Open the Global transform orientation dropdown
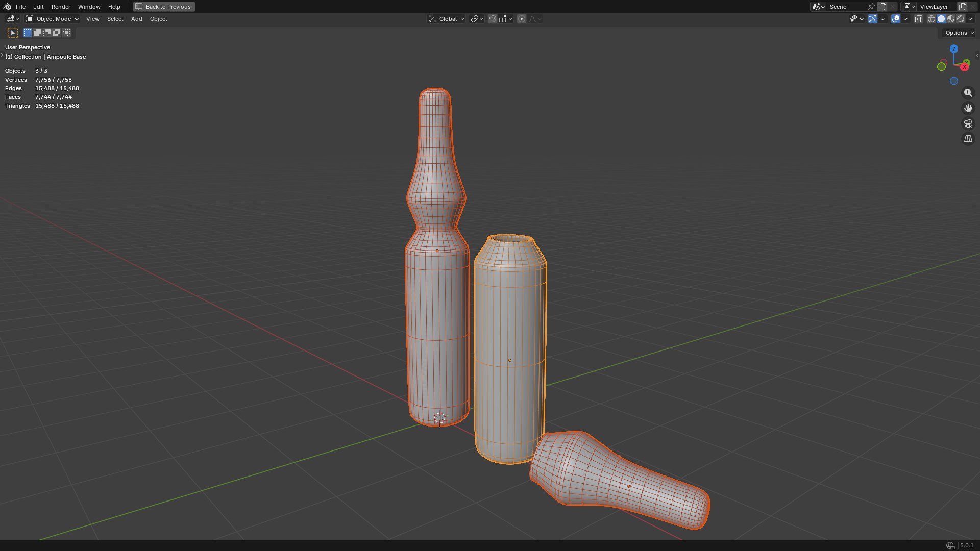 tap(446, 19)
